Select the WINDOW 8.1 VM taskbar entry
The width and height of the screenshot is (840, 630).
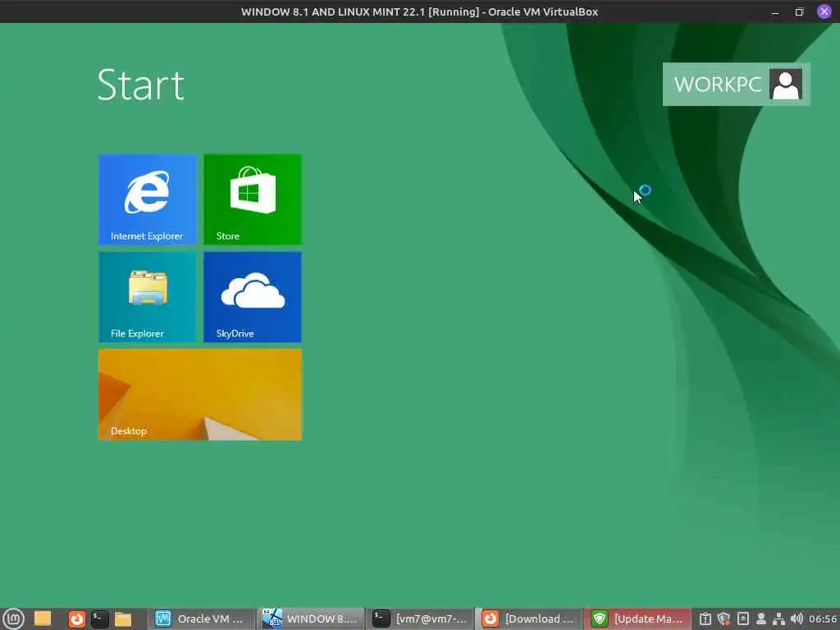tap(311, 619)
